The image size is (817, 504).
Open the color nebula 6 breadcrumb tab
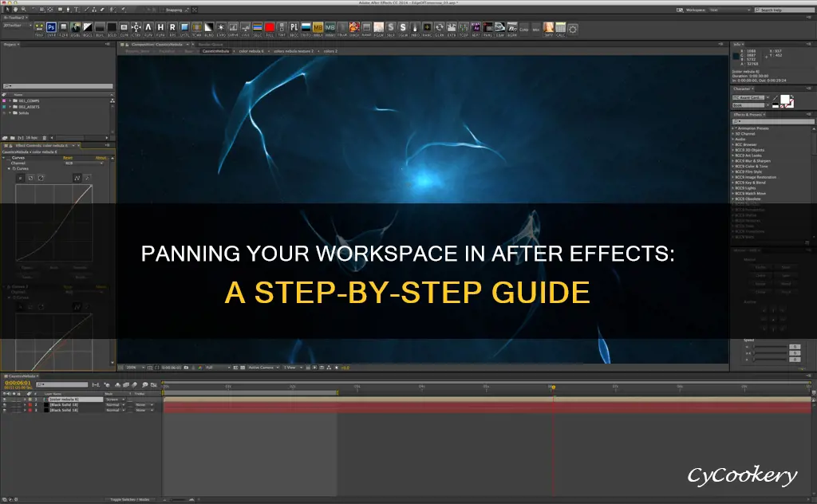(x=251, y=51)
